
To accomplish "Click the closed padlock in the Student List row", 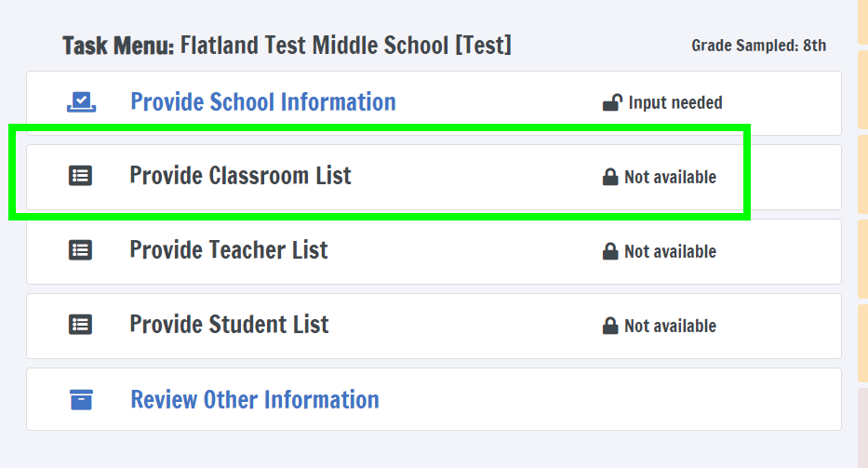I will (610, 326).
